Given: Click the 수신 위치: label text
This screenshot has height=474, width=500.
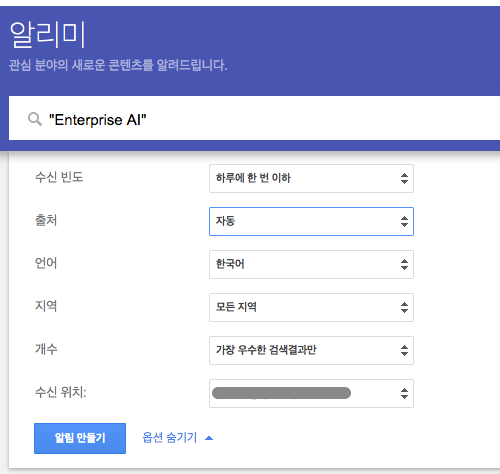Looking at the screenshot, I should click(x=61, y=392).
